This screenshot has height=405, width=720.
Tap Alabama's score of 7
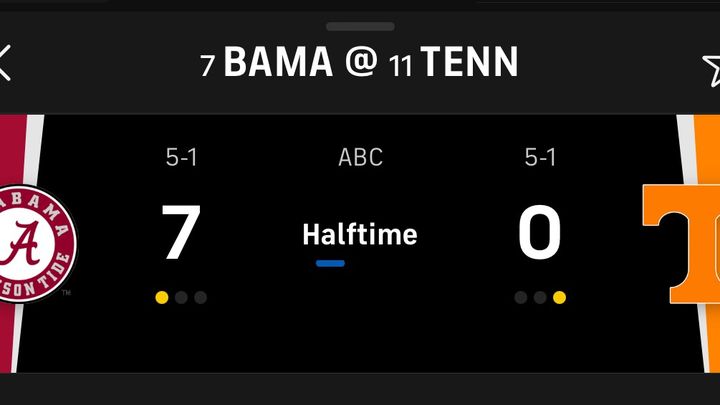point(181,232)
